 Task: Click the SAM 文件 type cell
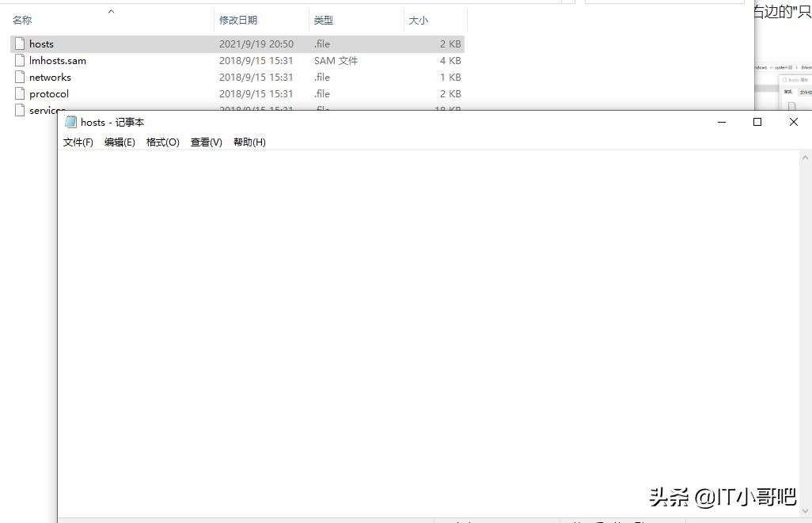point(336,61)
